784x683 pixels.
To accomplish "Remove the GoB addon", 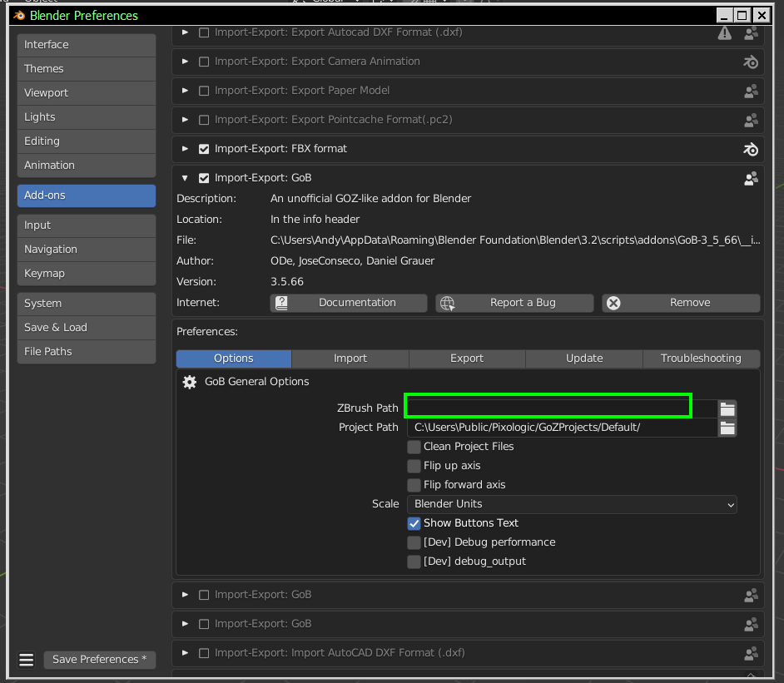I will (x=681, y=303).
